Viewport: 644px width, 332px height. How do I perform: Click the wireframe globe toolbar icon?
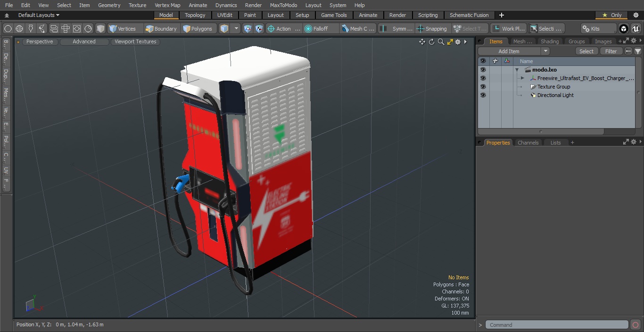[x=19, y=29]
